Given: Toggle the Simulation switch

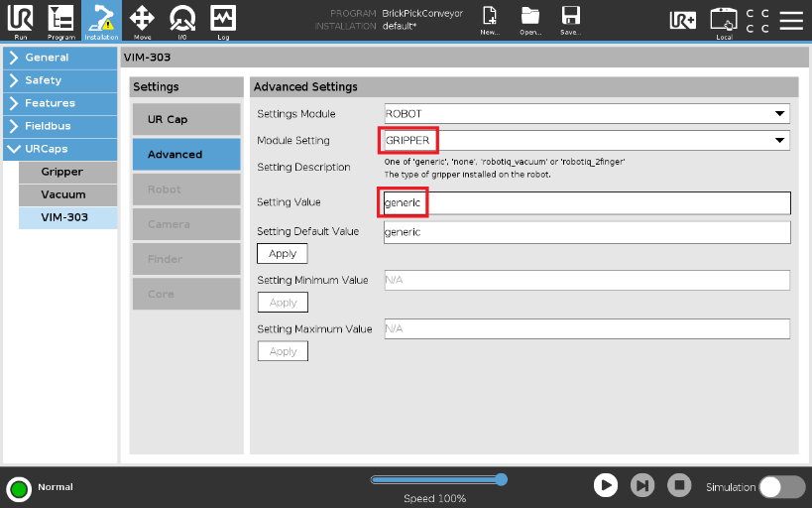Looking at the screenshot, I should (782, 487).
